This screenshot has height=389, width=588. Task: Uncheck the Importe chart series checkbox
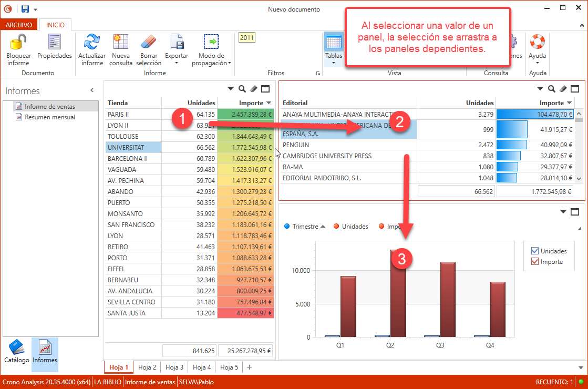pyautogui.click(x=535, y=262)
